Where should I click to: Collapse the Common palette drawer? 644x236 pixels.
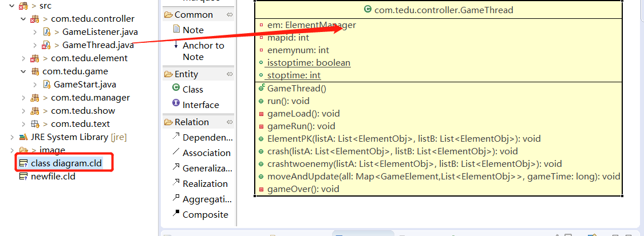pyautogui.click(x=194, y=15)
